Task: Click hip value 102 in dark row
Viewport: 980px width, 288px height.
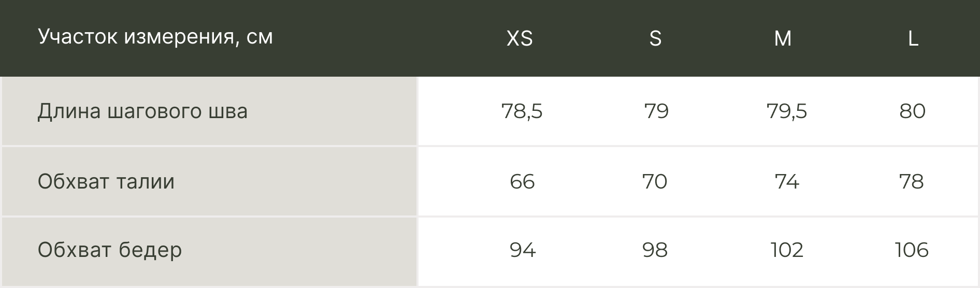Action: point(787,250)
